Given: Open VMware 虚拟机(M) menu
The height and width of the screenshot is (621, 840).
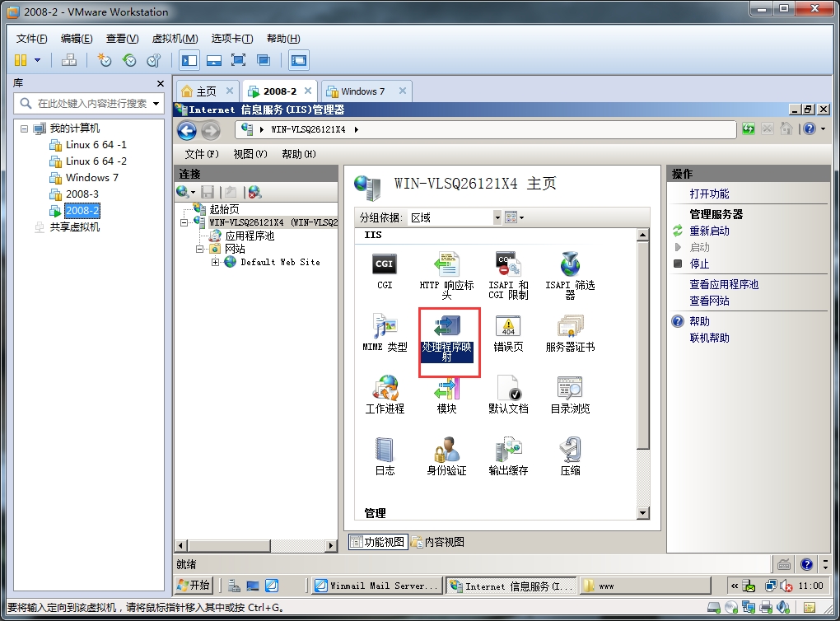Looking at the screenshot, I should coord(175,39).
